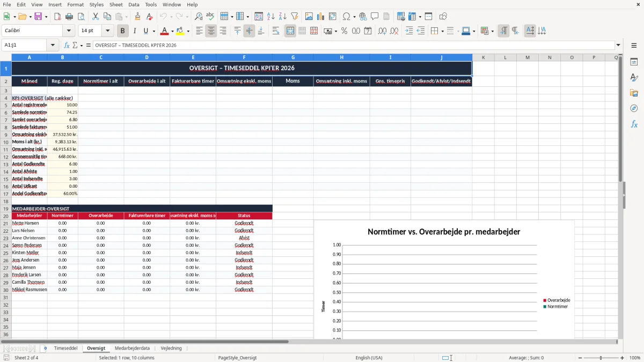Expand the Font Size dropdown
Viewport: 644px width, 362px height.
pyautogui.click(x=108, y=31)
